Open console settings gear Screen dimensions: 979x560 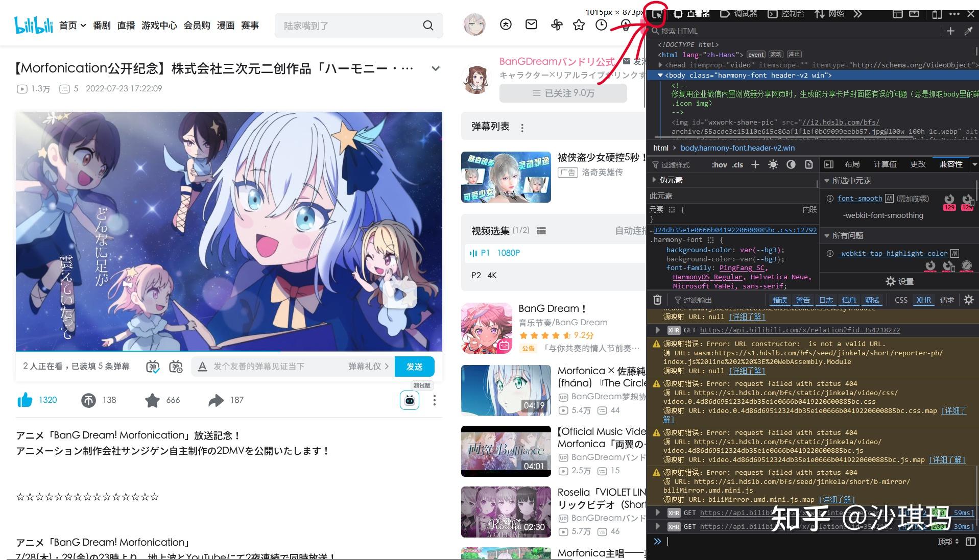[968, 300]
